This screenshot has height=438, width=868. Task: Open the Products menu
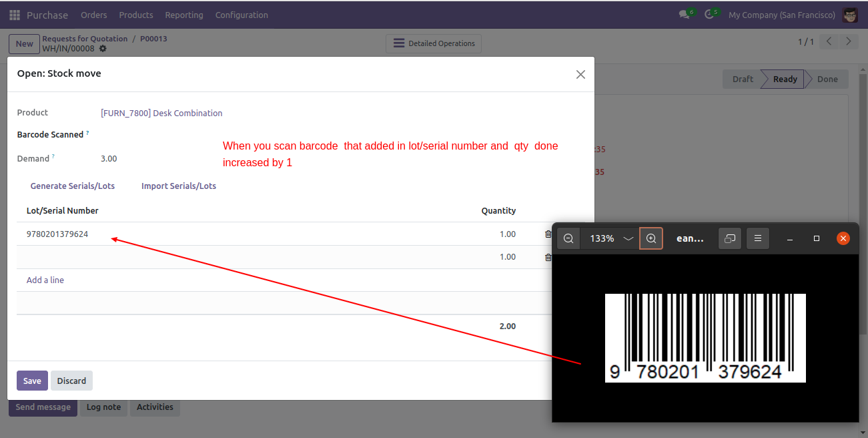coord(136,15)
